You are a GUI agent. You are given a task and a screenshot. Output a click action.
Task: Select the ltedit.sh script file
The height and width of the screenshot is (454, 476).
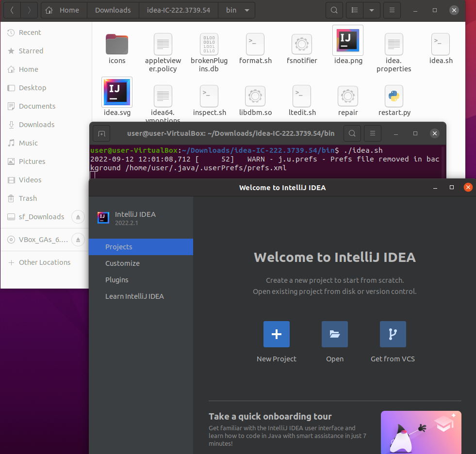click(302, 100)
